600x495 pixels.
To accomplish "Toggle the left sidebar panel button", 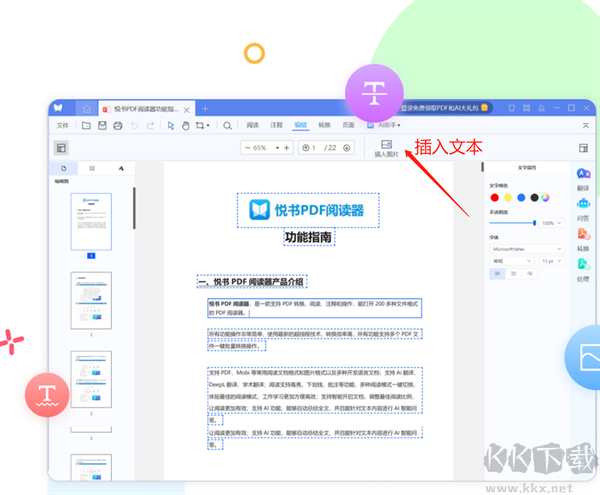I will point(61,148).
